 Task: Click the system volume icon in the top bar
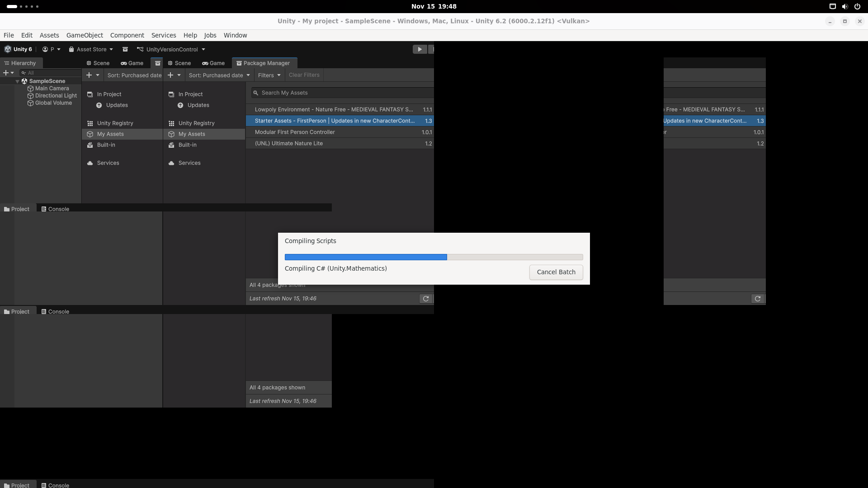click(x=844, y=6)
